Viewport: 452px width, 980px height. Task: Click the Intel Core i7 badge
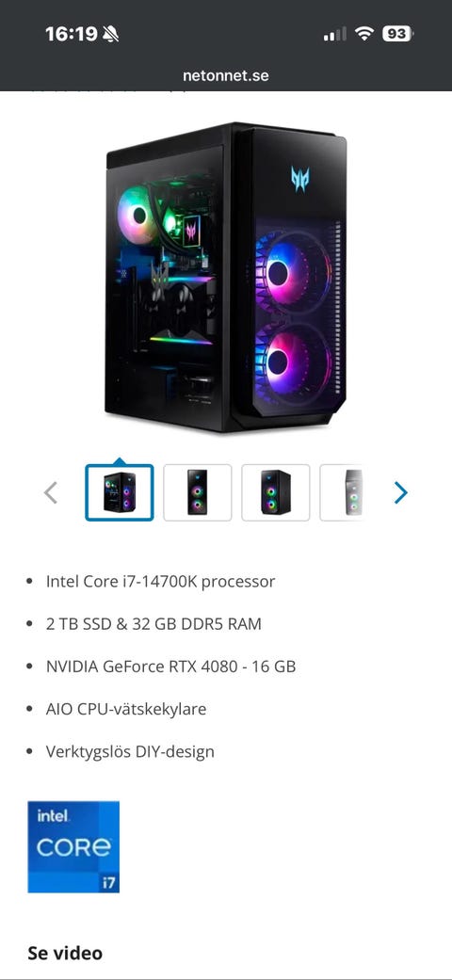coord(73,847)
